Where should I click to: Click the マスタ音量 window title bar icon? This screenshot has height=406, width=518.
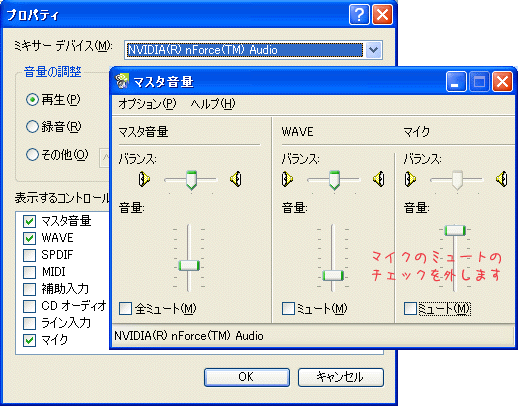(122, 81)
